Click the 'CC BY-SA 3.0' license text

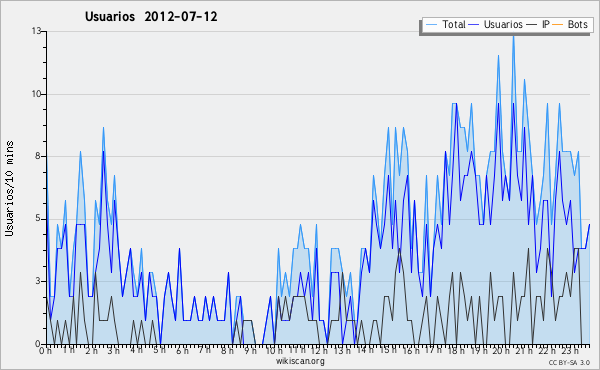tap(569, 362)
